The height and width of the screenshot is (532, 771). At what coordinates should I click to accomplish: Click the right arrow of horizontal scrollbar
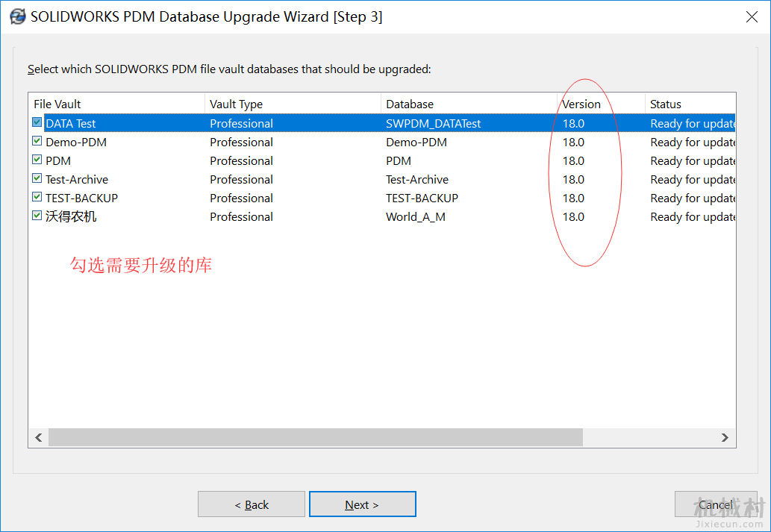(x=725, y=437)
